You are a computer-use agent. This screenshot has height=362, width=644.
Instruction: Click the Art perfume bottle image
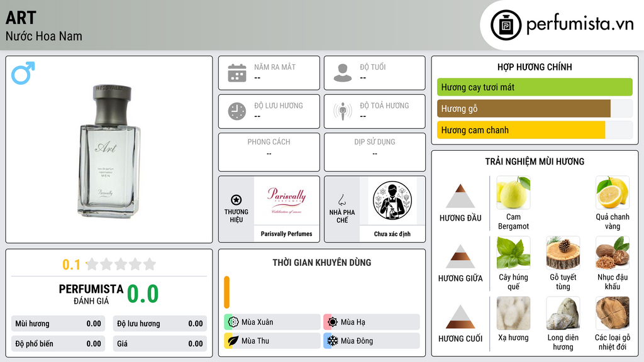coord(109,151)
